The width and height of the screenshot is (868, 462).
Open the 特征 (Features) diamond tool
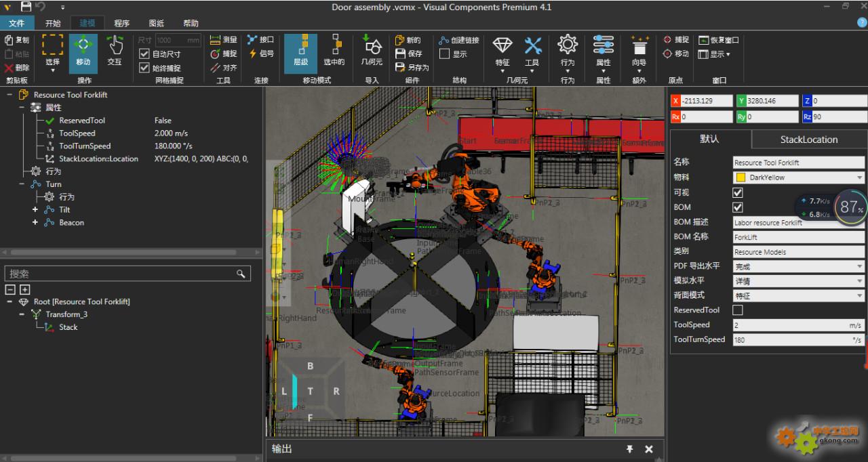tap(502, 51)
